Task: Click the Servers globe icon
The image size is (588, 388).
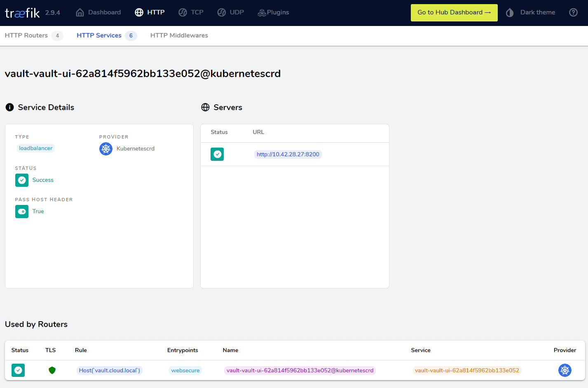Action: (205, 107)
